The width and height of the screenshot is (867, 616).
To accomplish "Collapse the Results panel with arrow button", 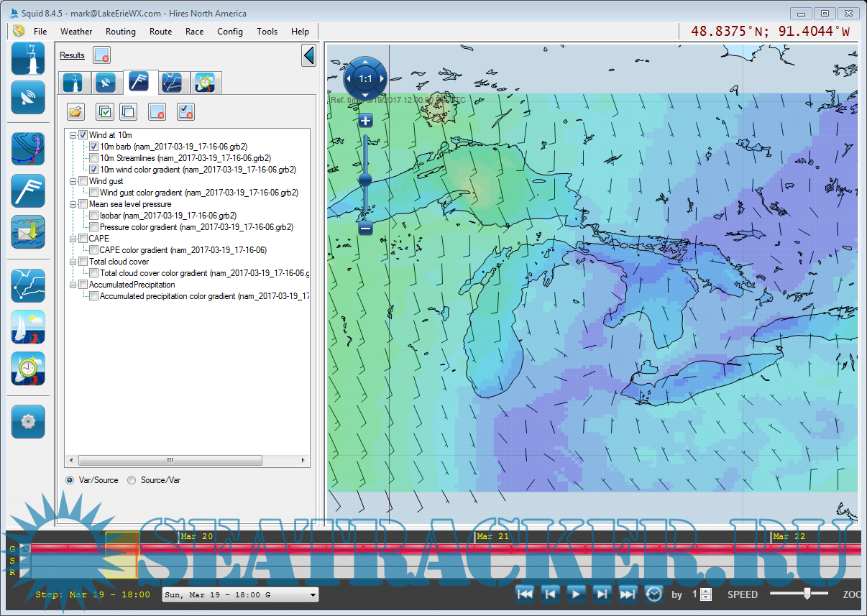I will pos(308,55).
